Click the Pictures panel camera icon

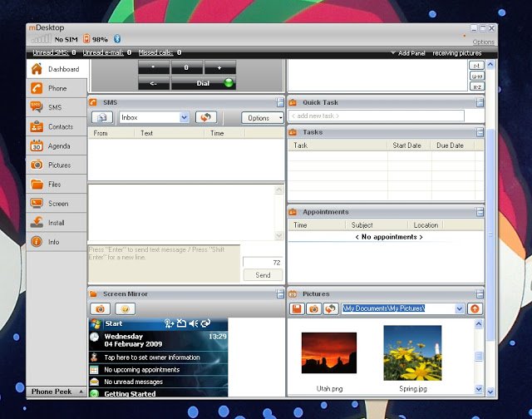tap(313, 308)
